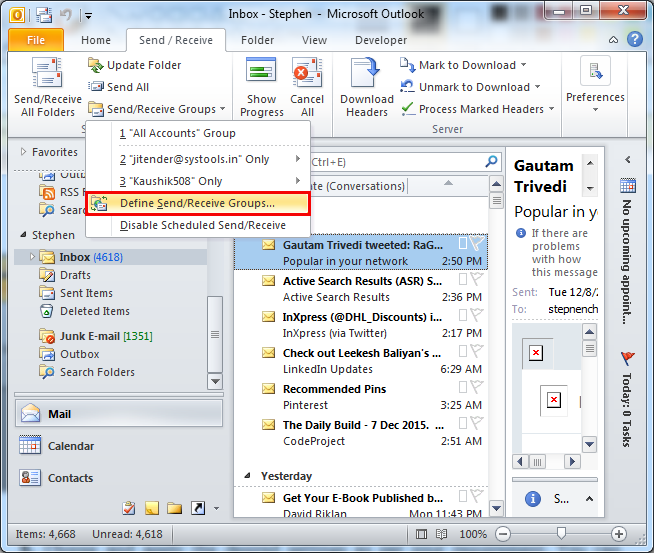Collapse the Yesterday message group

[247, 476]
